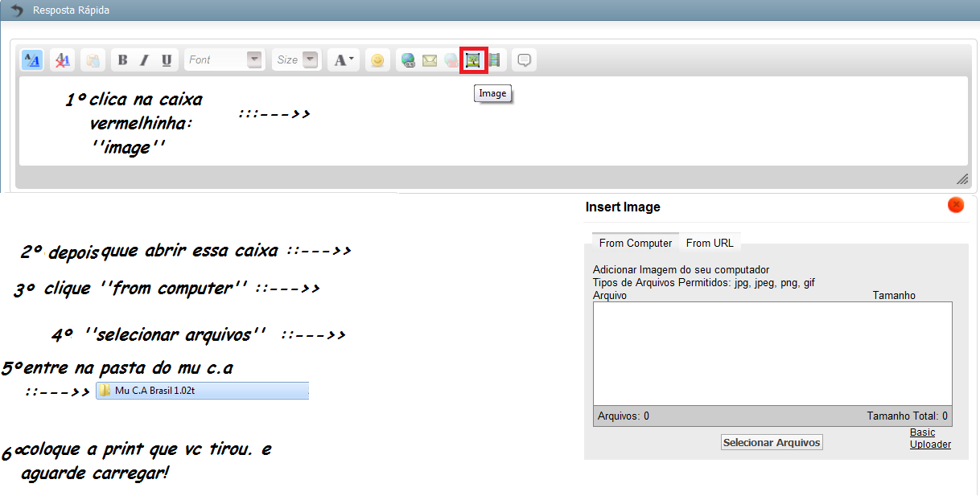Open the smilies picker

(x=377, y=60)
